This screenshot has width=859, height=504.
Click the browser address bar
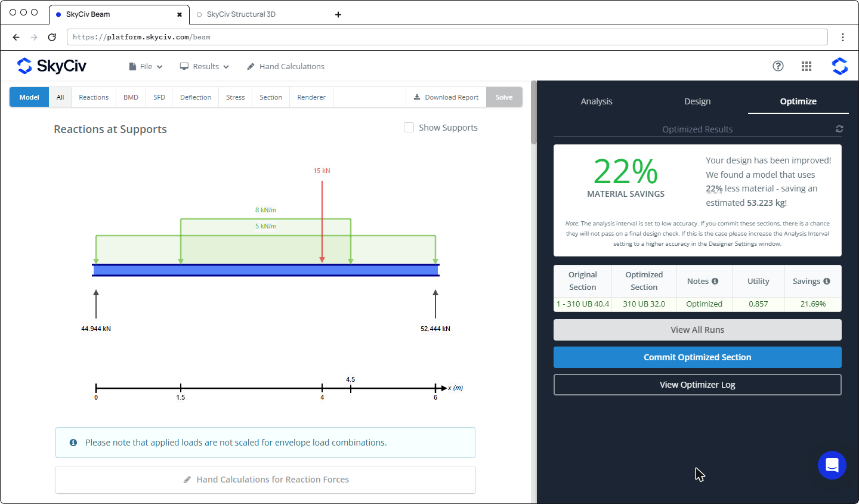click(x=447, y=37)
